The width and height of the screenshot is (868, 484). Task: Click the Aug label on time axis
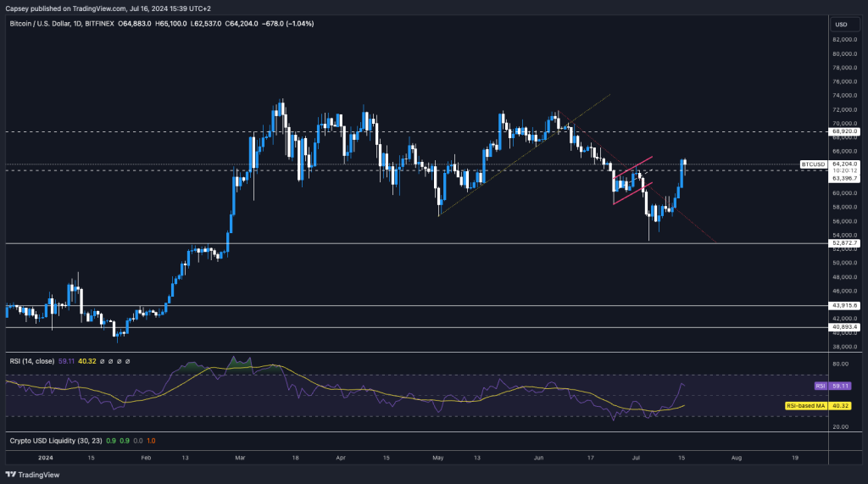pyautogui.click(x=737, y=458)
